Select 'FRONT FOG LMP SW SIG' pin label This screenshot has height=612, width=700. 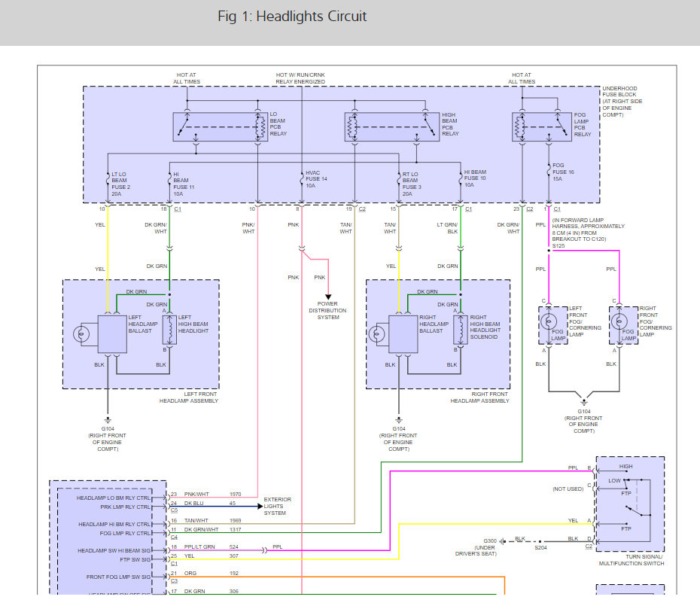pos(119,577)
